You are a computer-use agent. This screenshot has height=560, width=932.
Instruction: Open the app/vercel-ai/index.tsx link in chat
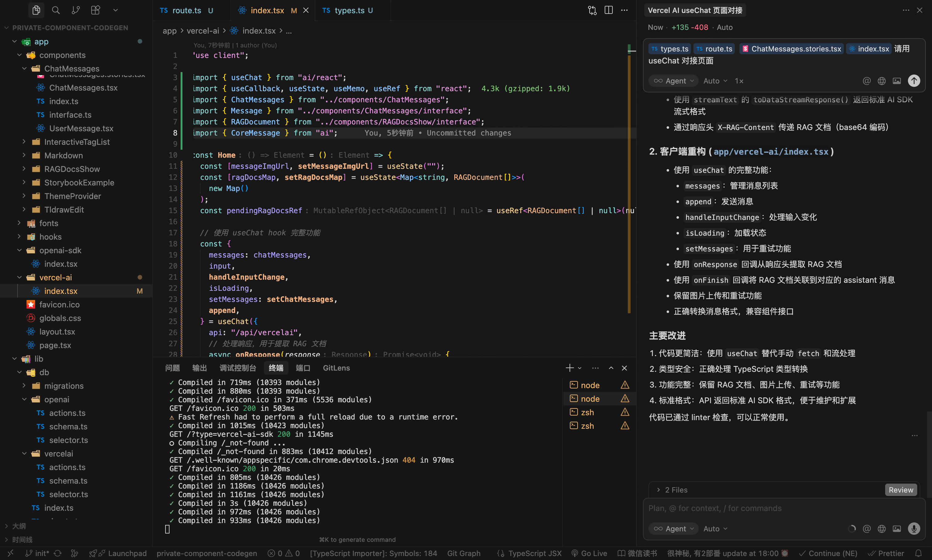(x=771, y=152)
